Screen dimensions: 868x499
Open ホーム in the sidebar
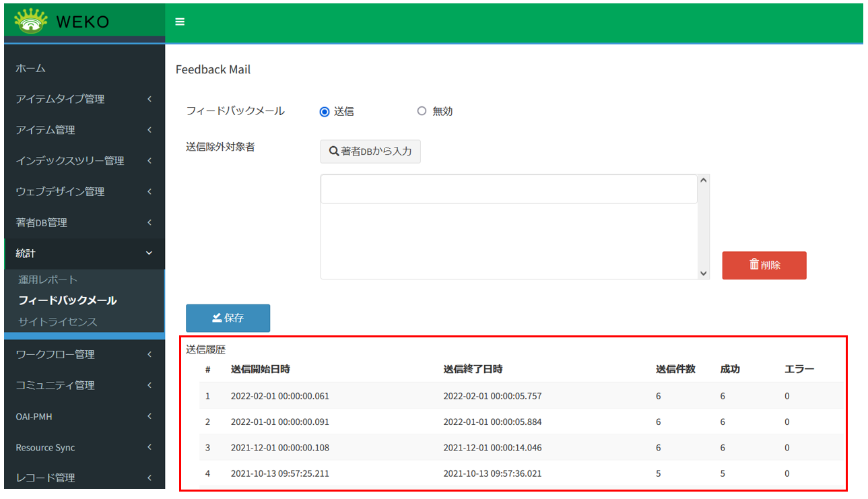click(31, 69)
